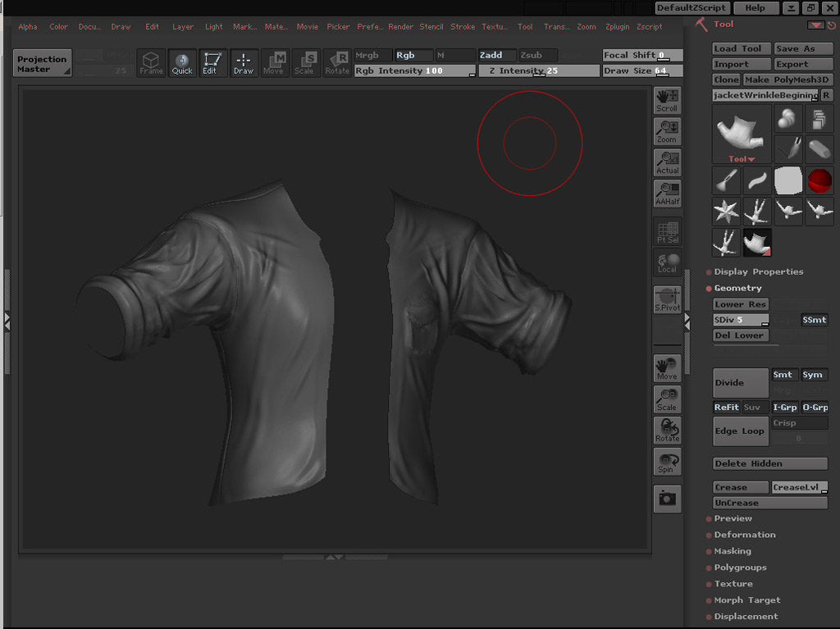Viewport: 840px width, 629px height.
Task: Open the Stroke menu
Action: point(463,27)
